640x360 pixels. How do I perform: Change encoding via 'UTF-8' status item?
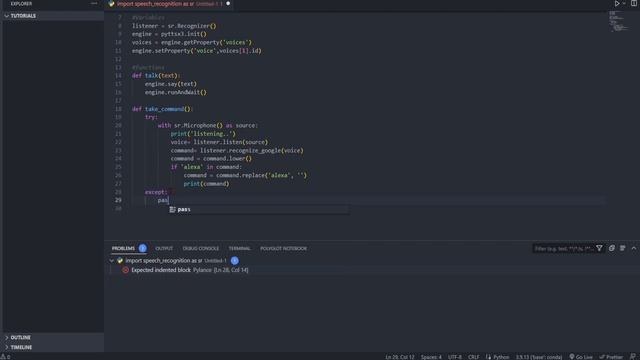click(x=455, y=357)
